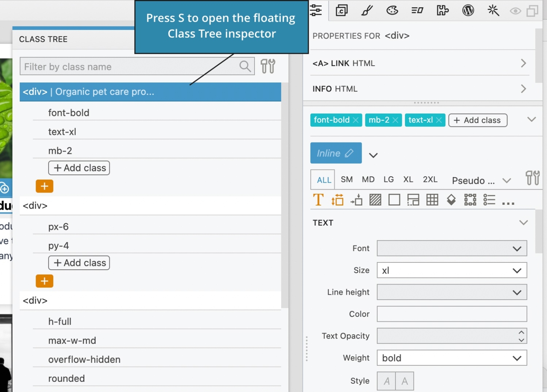Click the Background pattern icon
This screenshot has height=392, width=547.
click(x=375, y=199)
